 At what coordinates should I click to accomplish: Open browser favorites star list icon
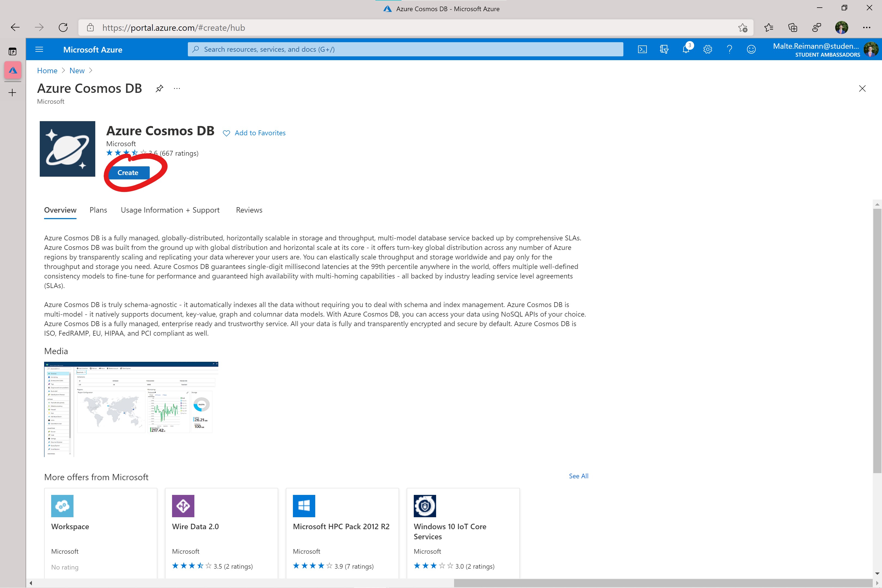(x=768, y=28)
